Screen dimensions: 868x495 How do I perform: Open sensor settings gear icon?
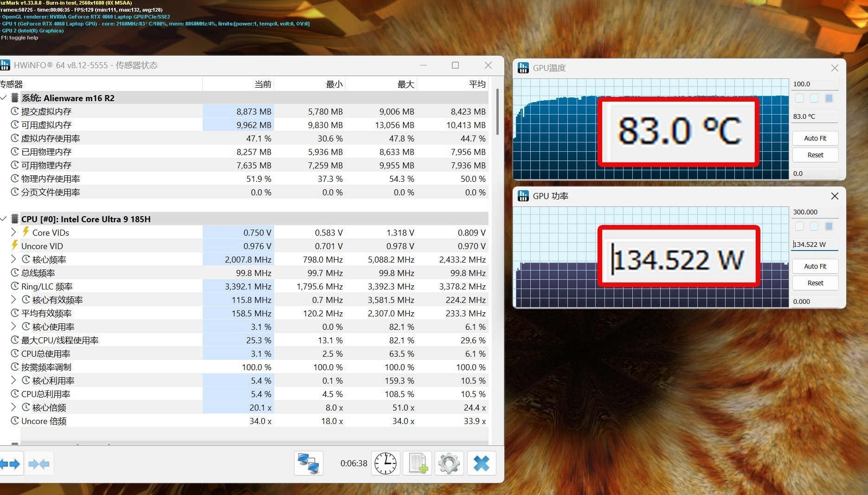(x=449, y=463)
